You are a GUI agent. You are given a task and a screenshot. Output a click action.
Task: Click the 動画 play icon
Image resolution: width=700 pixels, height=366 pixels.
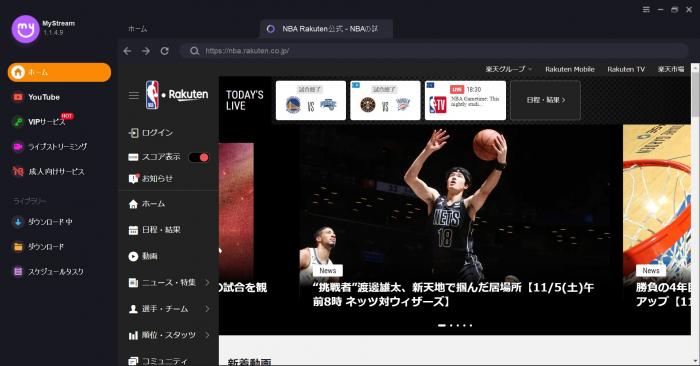[x=133, y=256]
